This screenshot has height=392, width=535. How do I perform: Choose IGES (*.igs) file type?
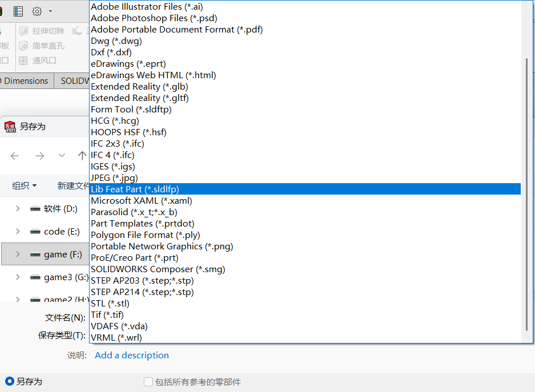point(305,167)
